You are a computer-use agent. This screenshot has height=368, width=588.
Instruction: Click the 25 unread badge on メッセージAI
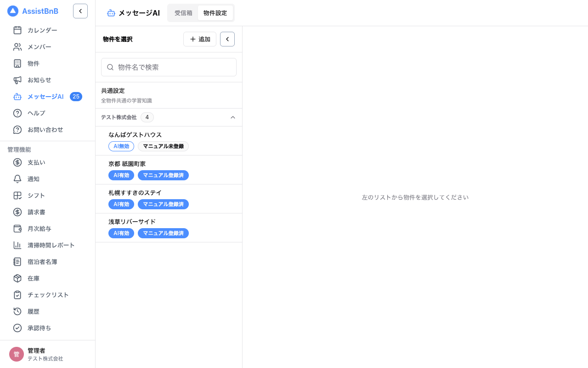[76, 97]
